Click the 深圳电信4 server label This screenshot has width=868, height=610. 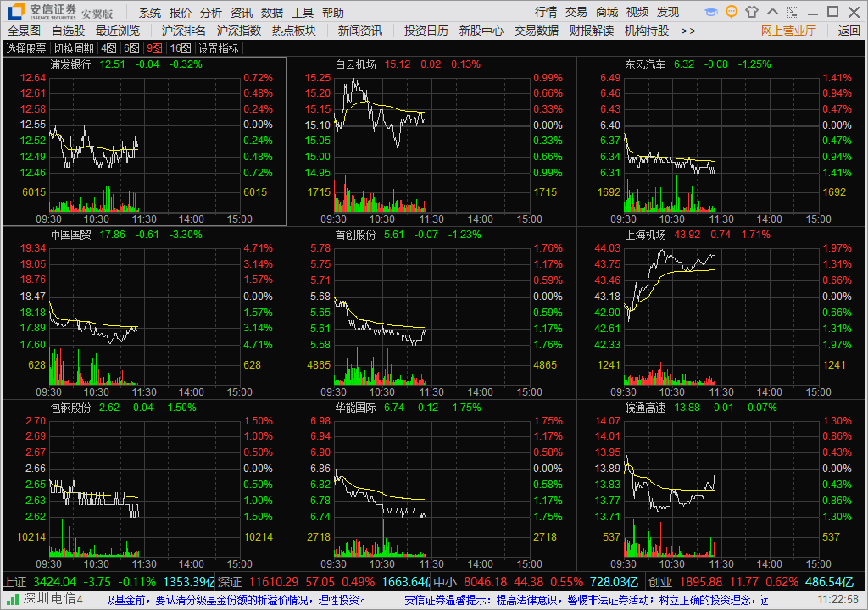[x=53, y=599]
